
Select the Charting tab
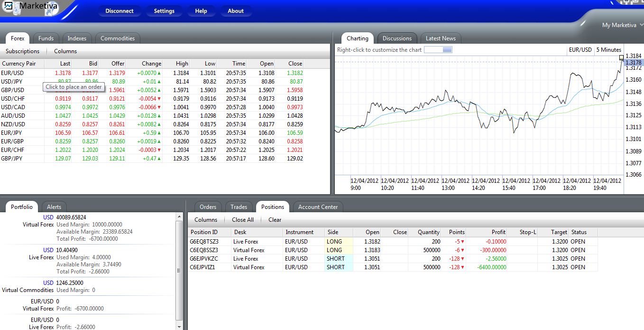pos(358,38)
